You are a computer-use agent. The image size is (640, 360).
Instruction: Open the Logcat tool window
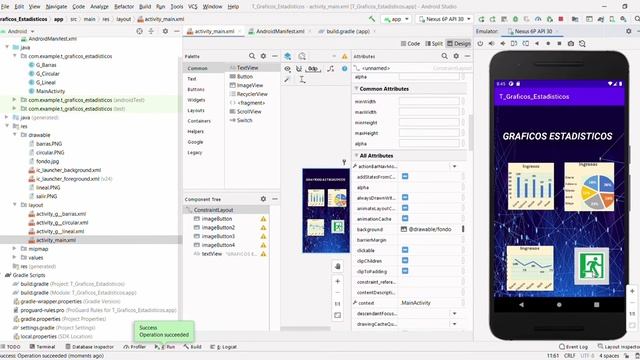pyautogui.click(x=223, y=347)
